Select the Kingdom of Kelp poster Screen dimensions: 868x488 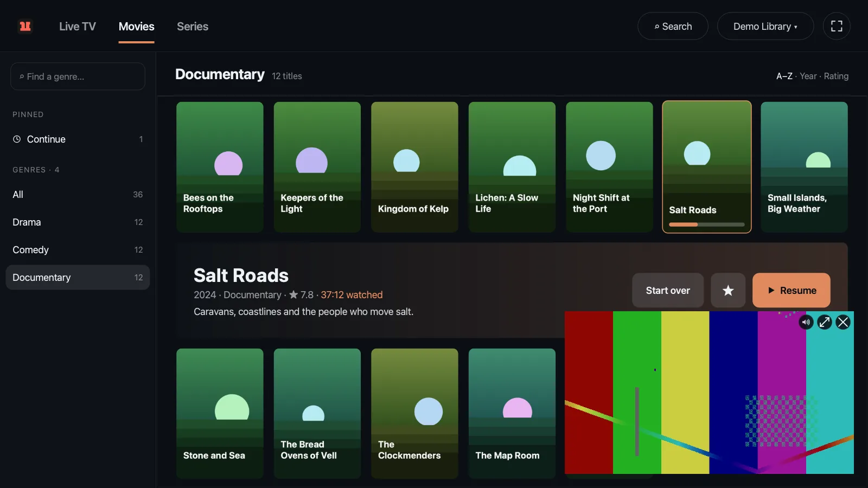click(x=414, y=167)
